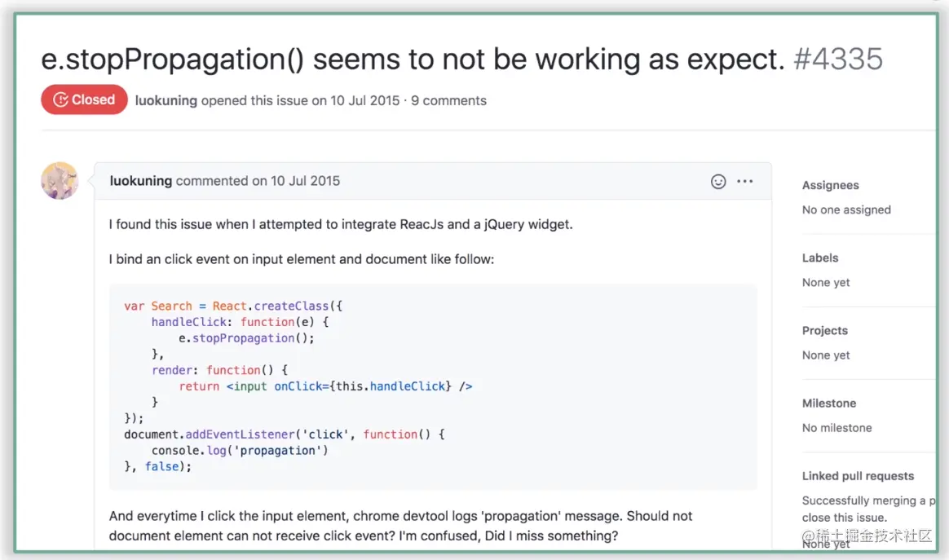Click the 'No one assigned' text
The width and height of the screenshot is (949, 560).
coord(846,210)
